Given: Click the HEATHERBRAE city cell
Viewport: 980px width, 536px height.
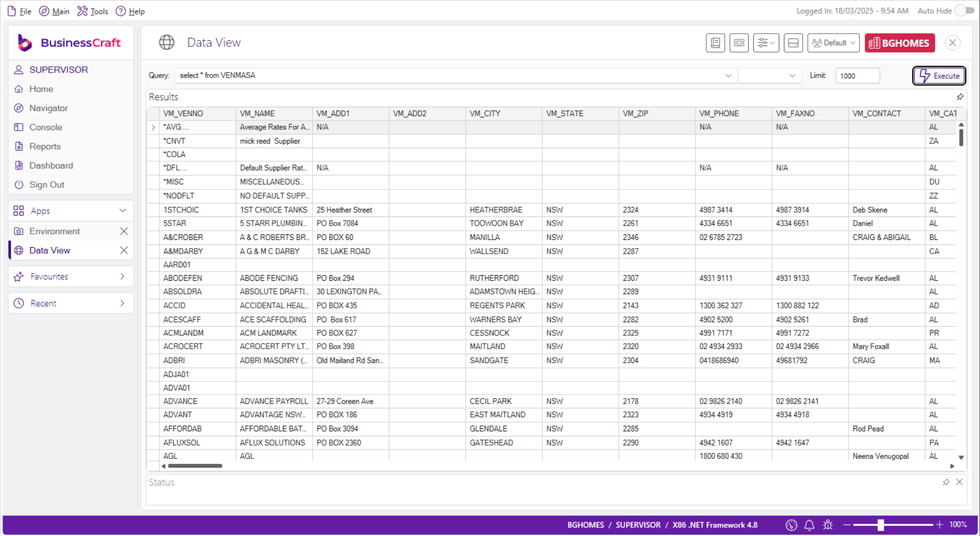Looking at the screenshot, I should (504, 210).
